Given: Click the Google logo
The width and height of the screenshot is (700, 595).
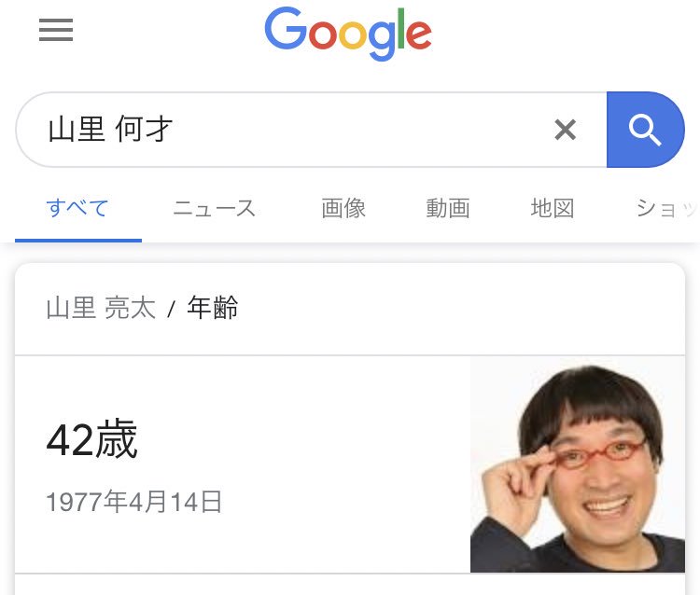Looking at the screenshot, I should [348, 34].
